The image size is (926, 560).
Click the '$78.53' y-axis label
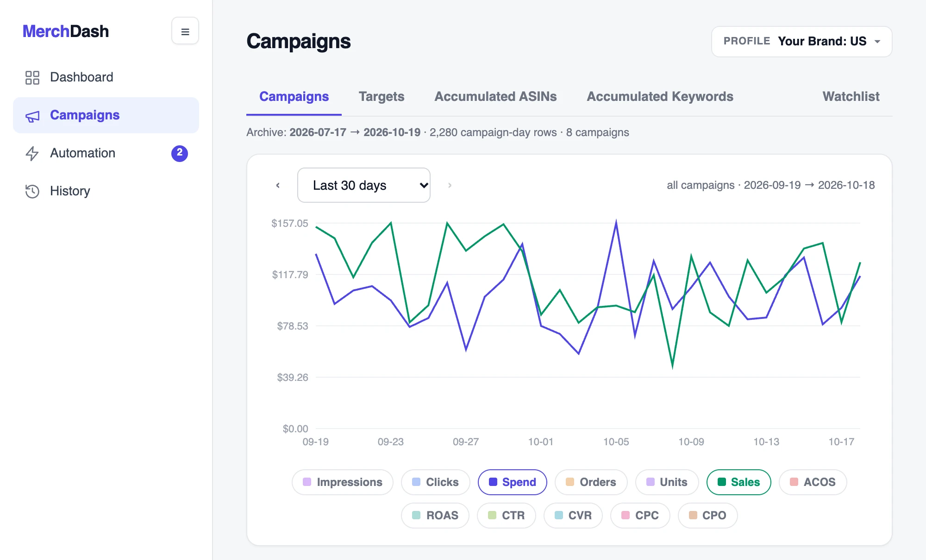tap(293, 326)
